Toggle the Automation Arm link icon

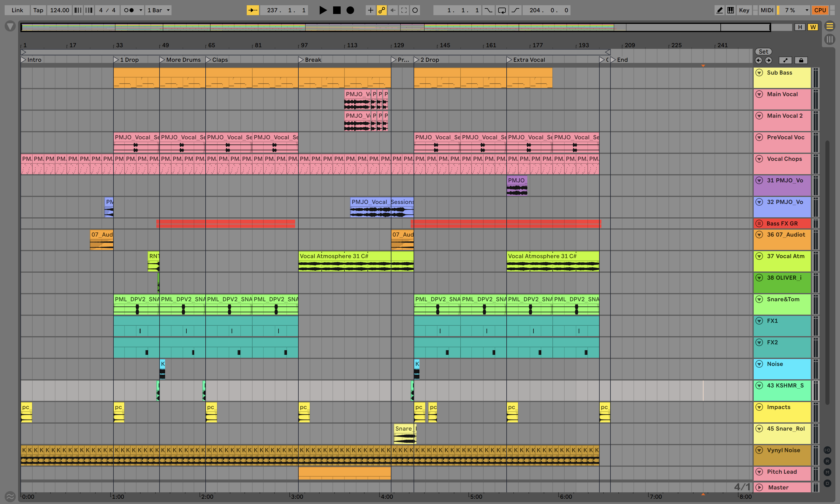click(381, 10)
